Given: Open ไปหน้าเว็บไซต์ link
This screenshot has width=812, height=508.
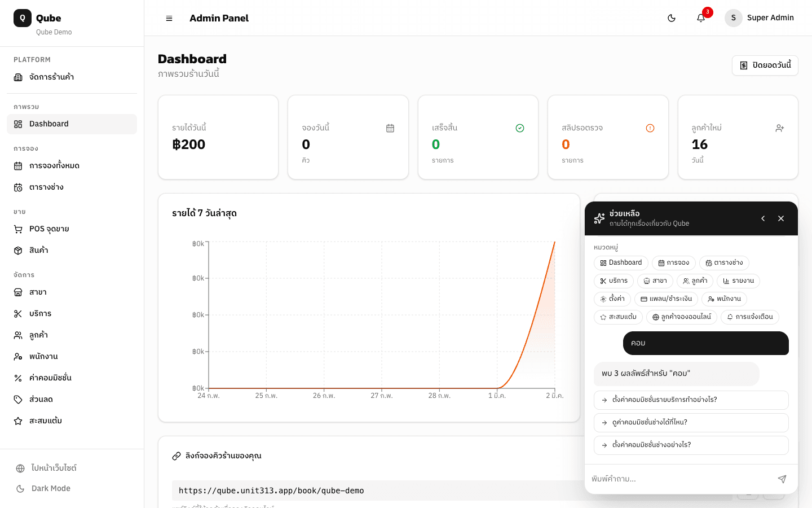Looking at the screenshot, I should [x=54, y=468].
